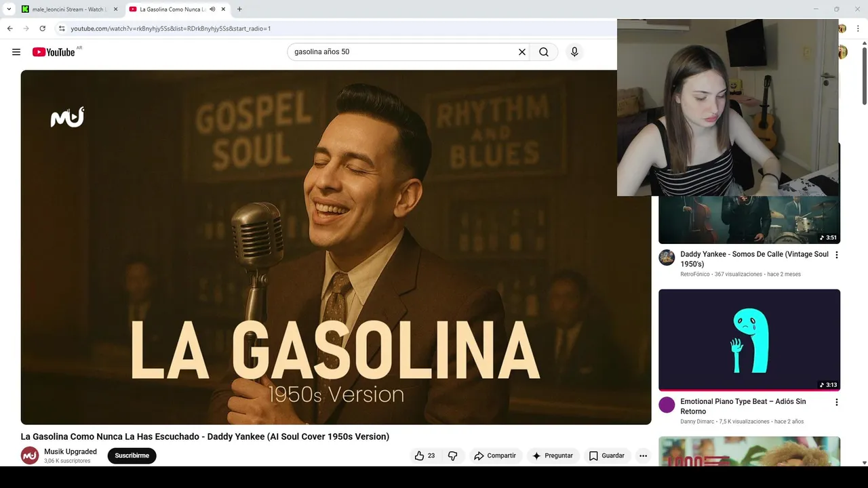Image resolution: width=868 pixels, height=488 pixels.
Task: Close the male_leoncini Stream tab
Action: pos(115,9)
